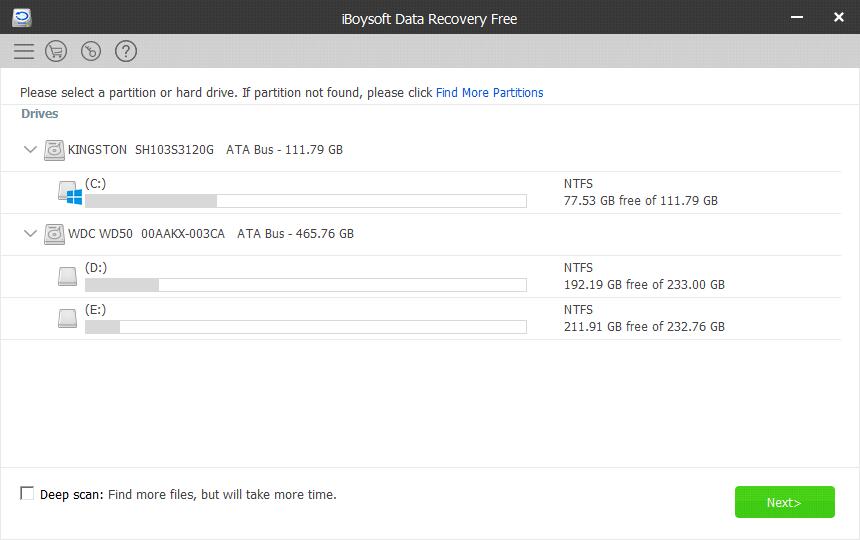The height and width of the screenshot is (540, 860).
Task: Select the KINGSTON SH103S3120G drive label
Action: [x=141, y=150]
